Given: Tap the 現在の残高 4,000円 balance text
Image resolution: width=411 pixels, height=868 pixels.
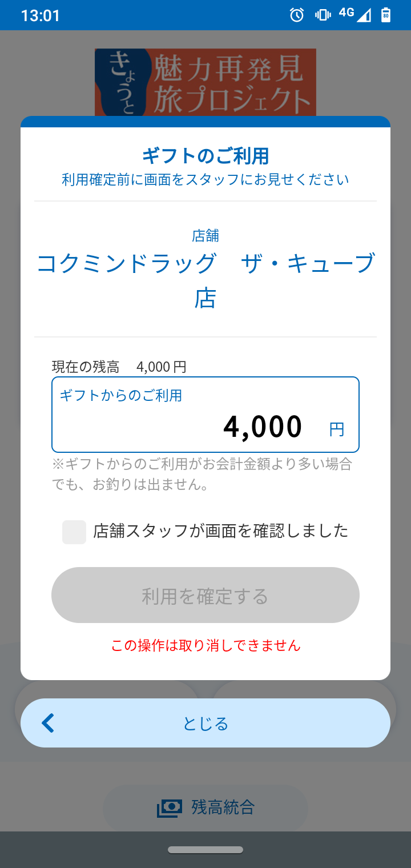Looking at the screenshot, I should tap(119, 367).
